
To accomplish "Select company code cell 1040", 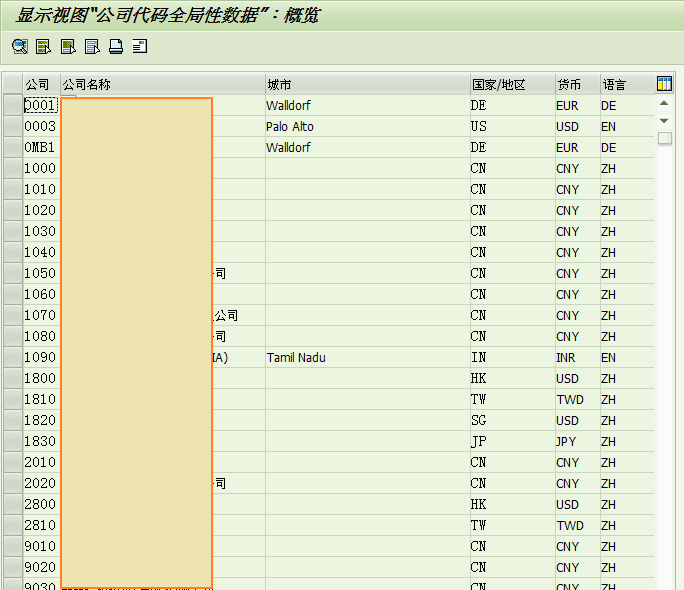I will coord(41,252).
